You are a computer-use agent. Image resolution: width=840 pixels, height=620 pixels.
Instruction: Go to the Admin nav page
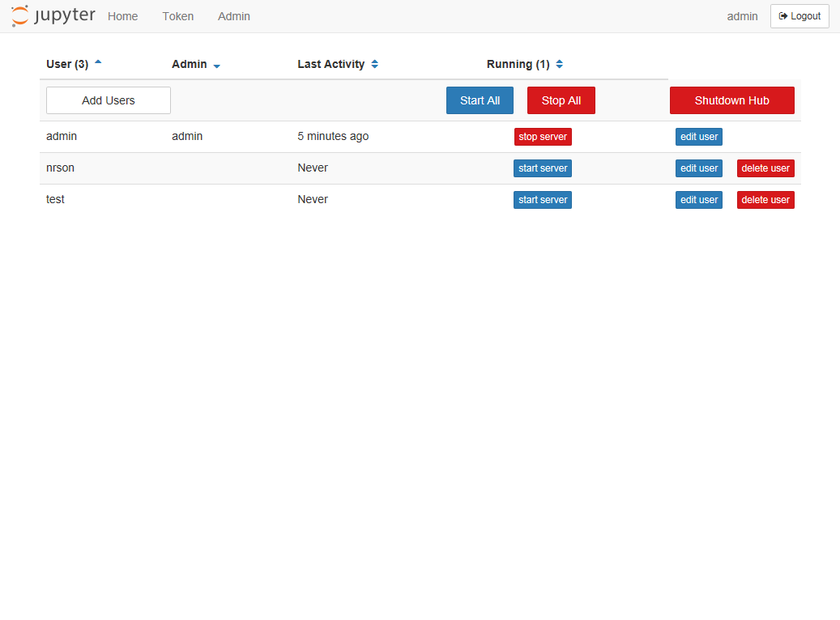(233, 16)
